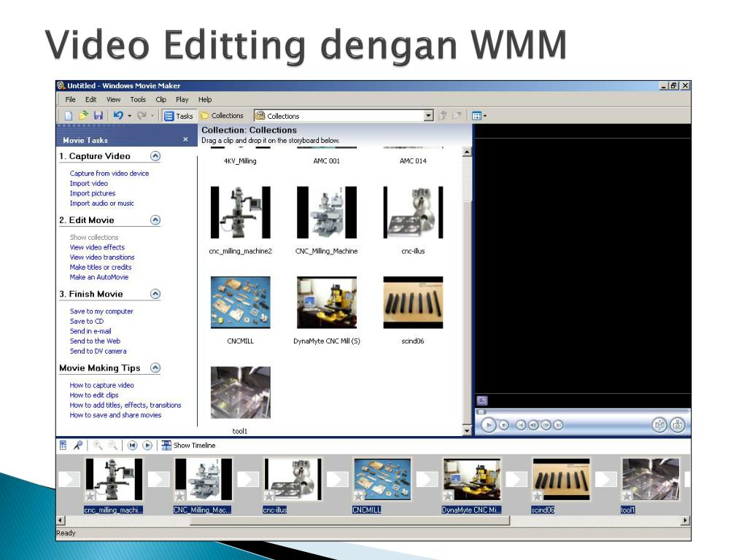747x560 pixels.
Task: Click Save to my computer link
Action: [101, 311]
